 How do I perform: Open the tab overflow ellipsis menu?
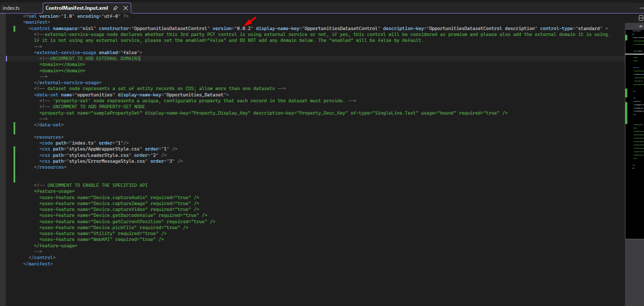pos(641,8)
